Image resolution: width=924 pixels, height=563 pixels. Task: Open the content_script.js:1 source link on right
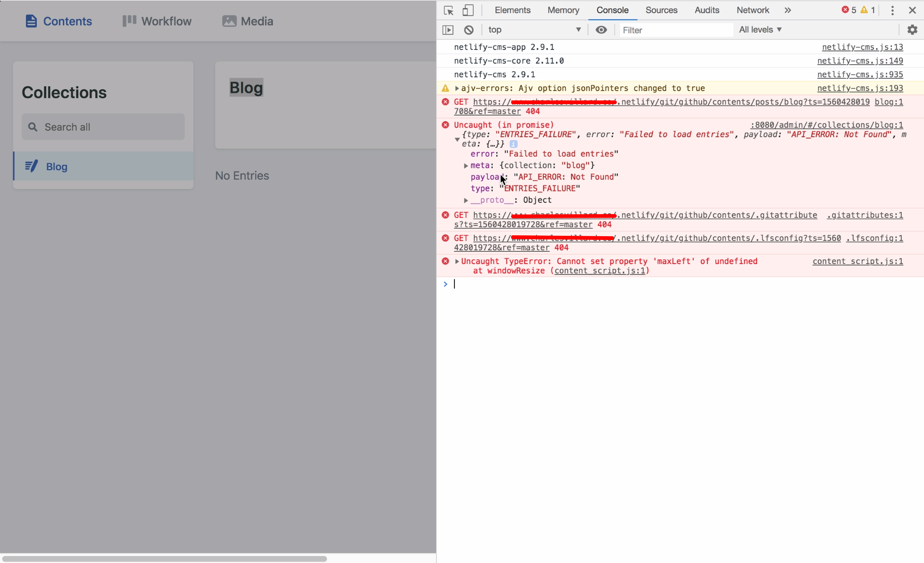point(857,261)
